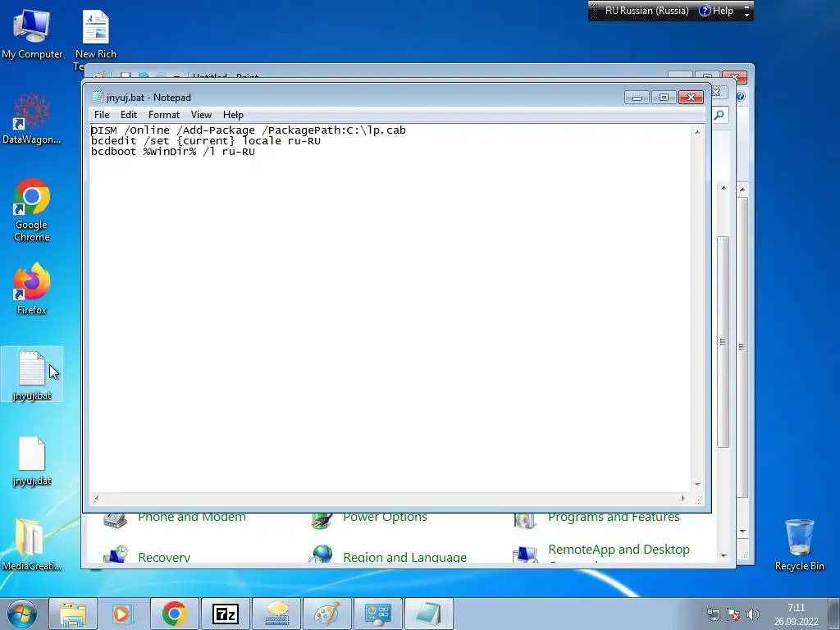
Task: Open language bar options dropdown arrow
Action: pyautogui.click(x=746, y=15)
